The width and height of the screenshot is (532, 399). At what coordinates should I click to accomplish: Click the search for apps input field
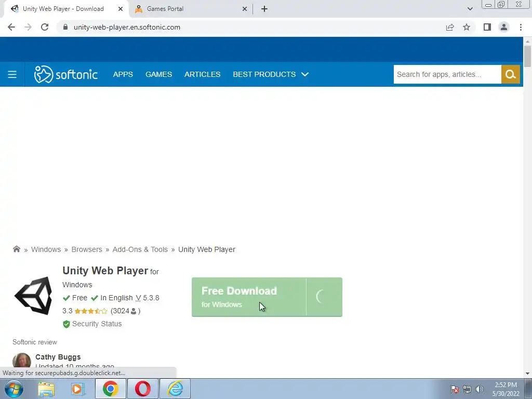click(447, 74)
